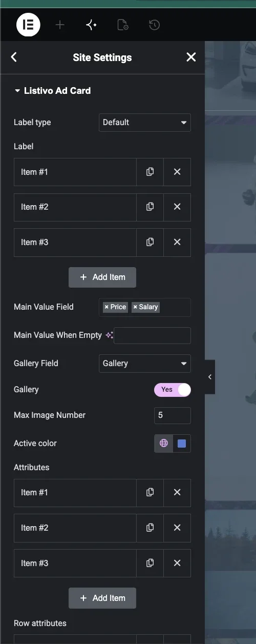Image resolution: width=256 pixels, height=644 pixels.
Task: Click Add Item under Attributes
Action: pyautogui.click(x=102, y=598)
